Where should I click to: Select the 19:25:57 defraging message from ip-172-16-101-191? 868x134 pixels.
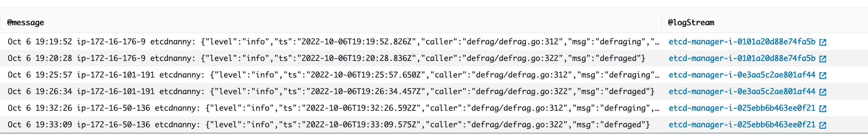pos(334,75)
